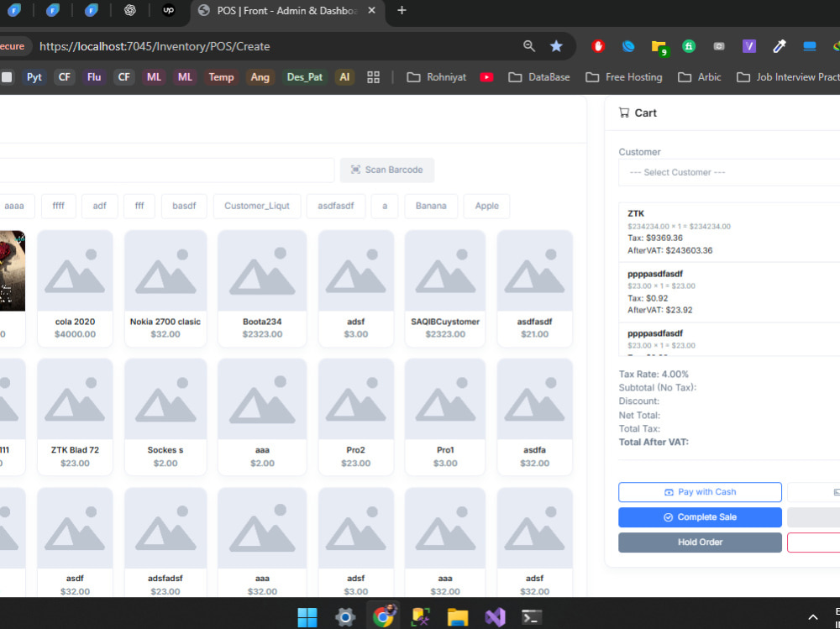Image resolution: width=840 pixels, height=629 pixels.
Task: Open Settings from the taskbar
Action: 345,617
